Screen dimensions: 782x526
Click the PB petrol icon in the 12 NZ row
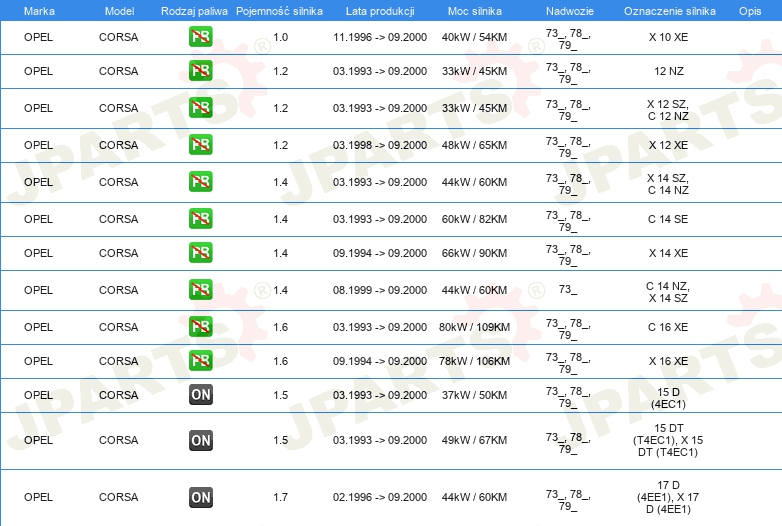pos(200,71)
